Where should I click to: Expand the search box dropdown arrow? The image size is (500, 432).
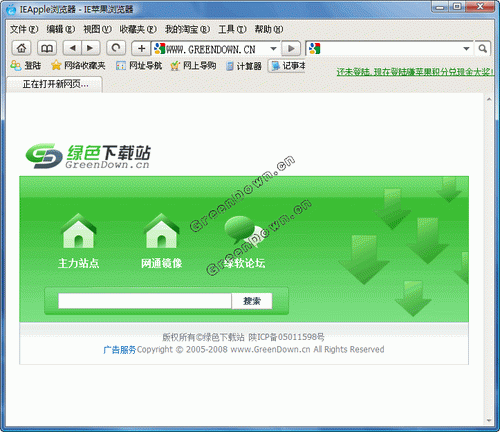point(466,49)
